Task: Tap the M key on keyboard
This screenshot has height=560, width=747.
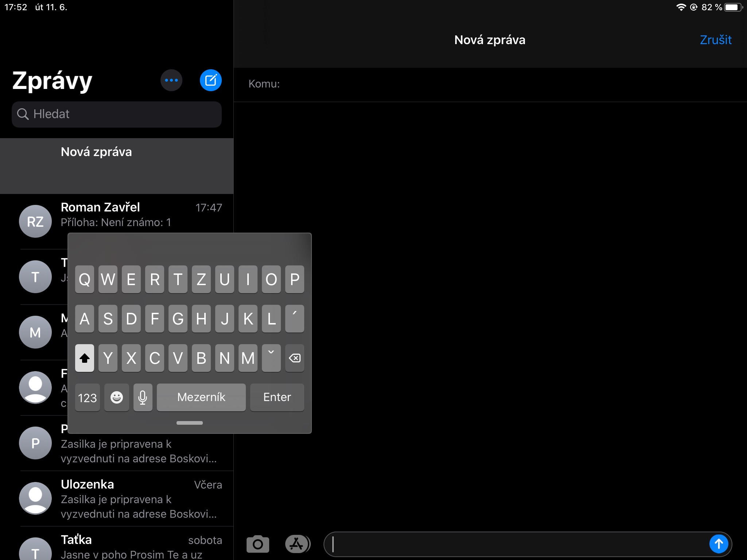Action: tap(248, 358)
